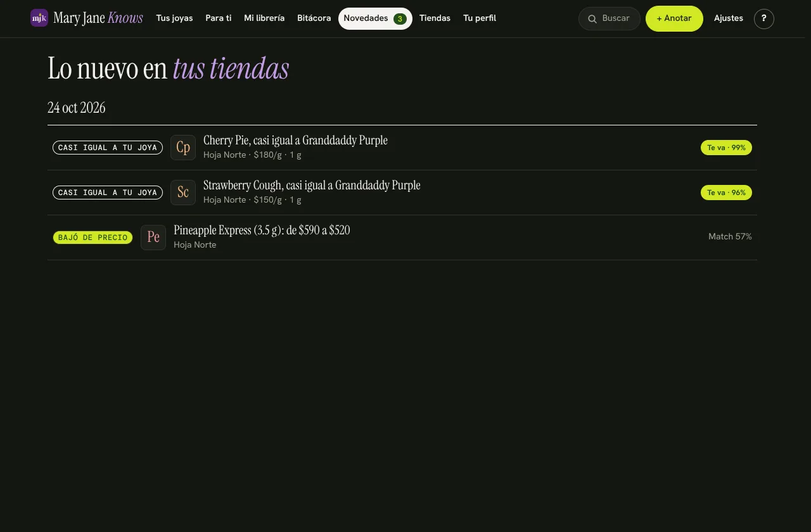The image size is (811, 532).
Task: Select the Novedades tab
Action: click(375, 18)
